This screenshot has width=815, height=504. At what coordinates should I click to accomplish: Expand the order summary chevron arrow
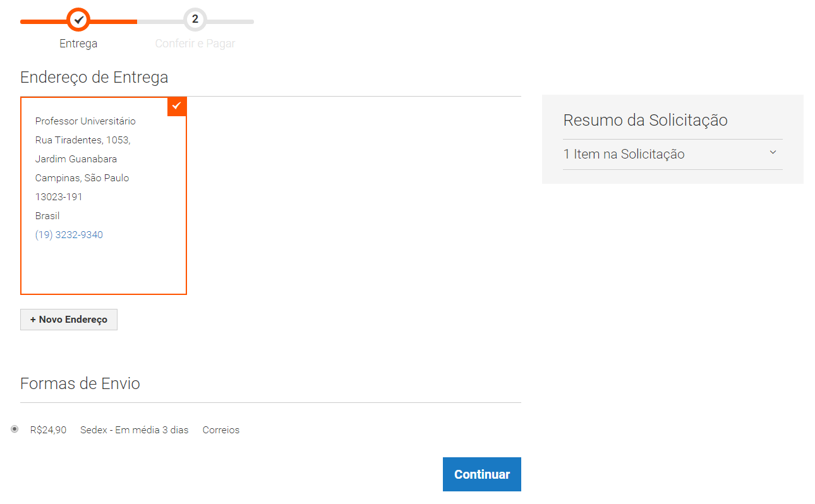[773, 153]
